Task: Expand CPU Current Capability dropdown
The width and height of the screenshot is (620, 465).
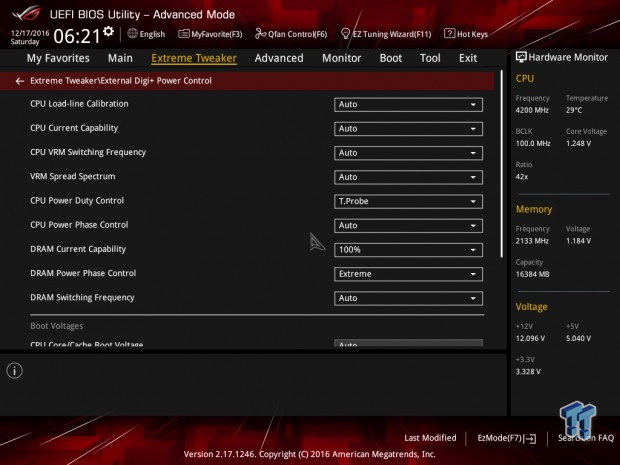Action: point(408,129)
